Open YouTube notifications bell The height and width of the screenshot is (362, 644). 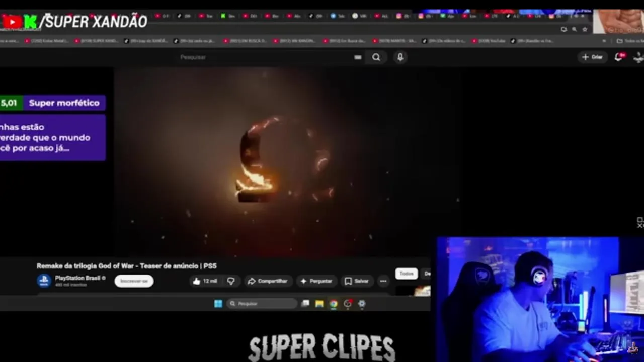click(619, 57)
